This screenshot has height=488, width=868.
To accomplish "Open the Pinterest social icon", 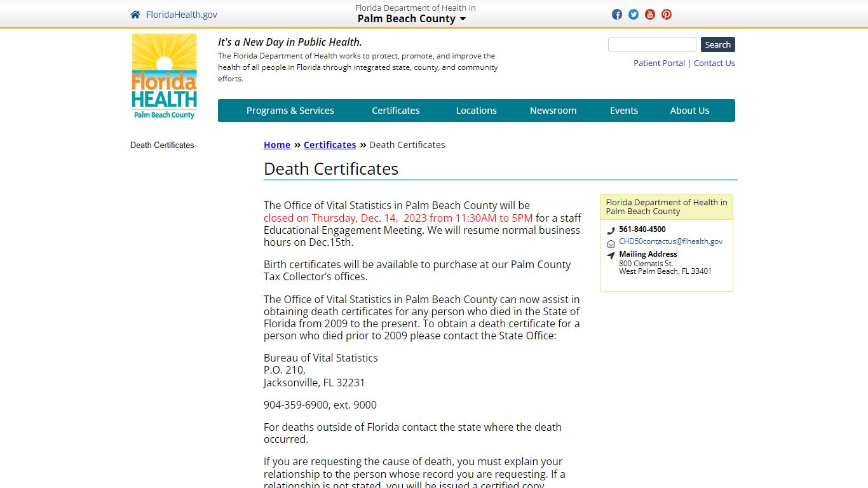I will [x=667, y=15].
